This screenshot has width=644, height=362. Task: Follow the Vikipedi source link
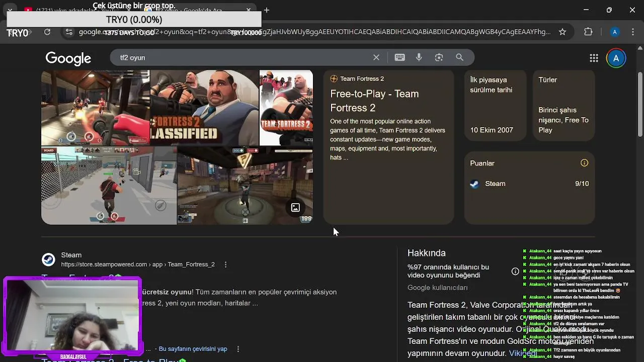tap(523, 353)
